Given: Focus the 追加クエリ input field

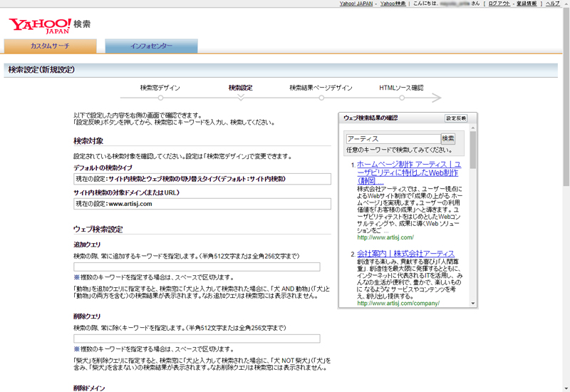Looking at the screenshot, I should click(x=197, y=267).
